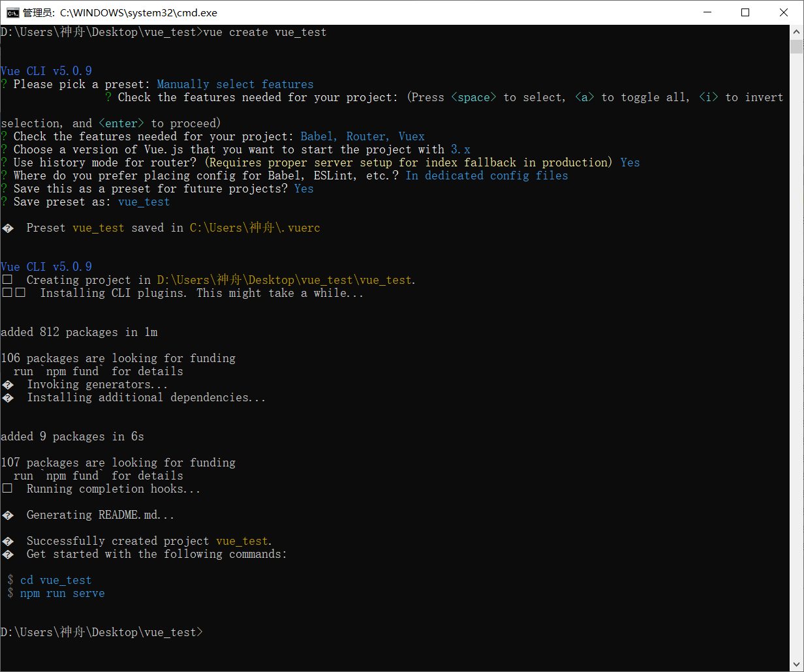Open the cmd.exe window system menu icon

12,12
